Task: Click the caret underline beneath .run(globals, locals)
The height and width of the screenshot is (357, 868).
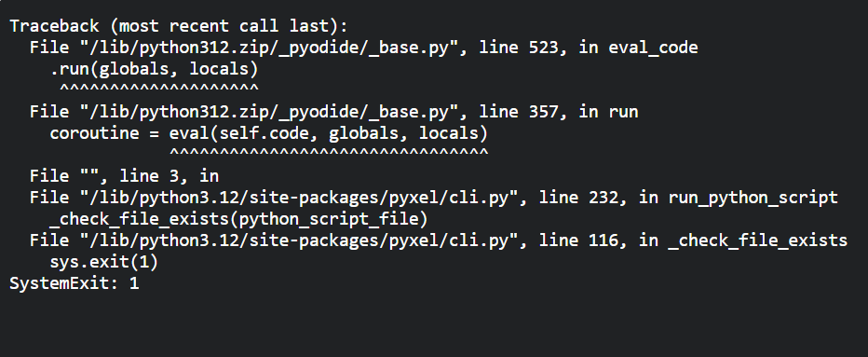Action: click(159, 89)
